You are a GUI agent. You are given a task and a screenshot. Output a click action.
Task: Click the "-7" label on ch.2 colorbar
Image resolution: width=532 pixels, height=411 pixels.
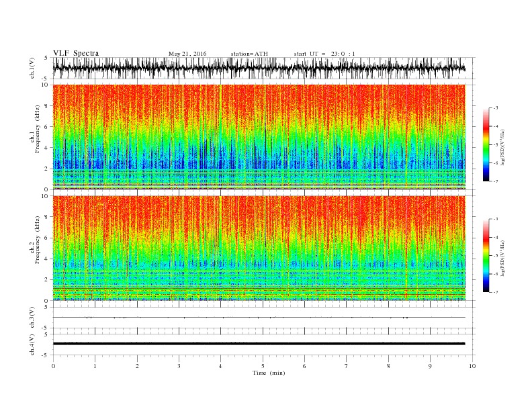click(x=495, y=292)
